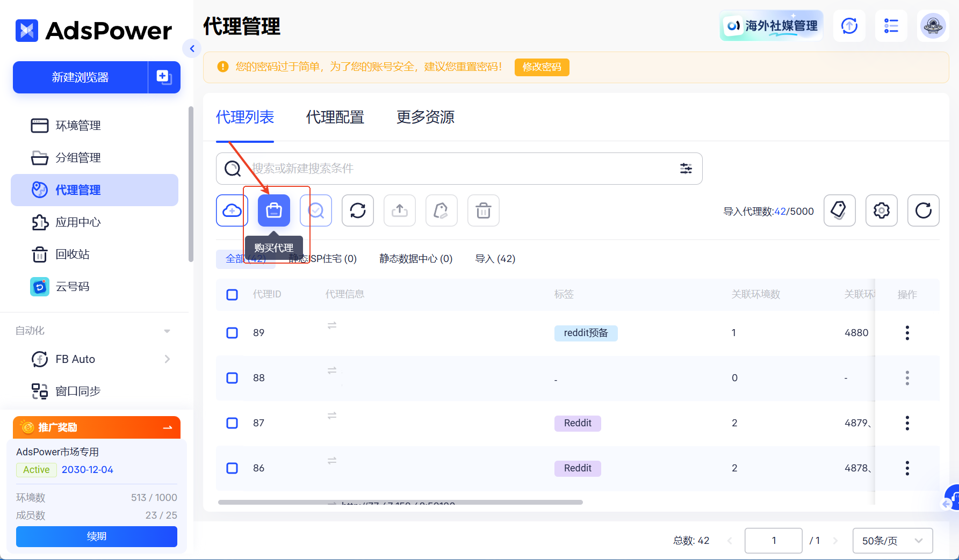Click the 修改密码 button
This screenshot has width=959, height=560.
[x=542, y=67]
